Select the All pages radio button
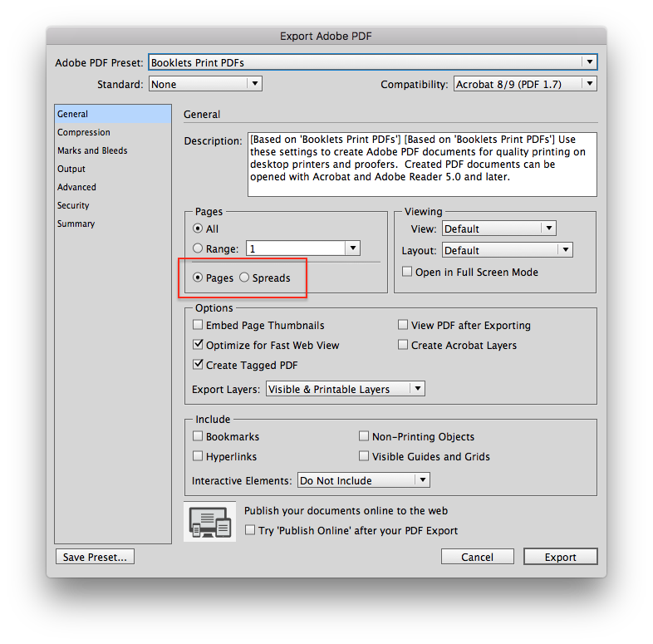This screenshot has height=644, width=653. point(198,229)
